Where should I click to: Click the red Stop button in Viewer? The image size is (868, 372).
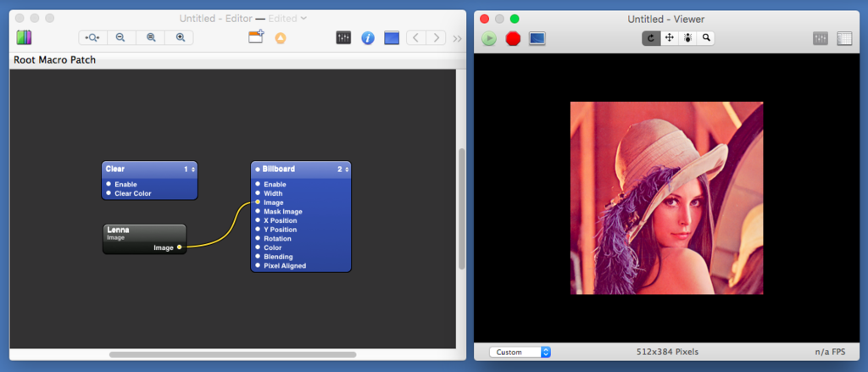tap(513, 38)
